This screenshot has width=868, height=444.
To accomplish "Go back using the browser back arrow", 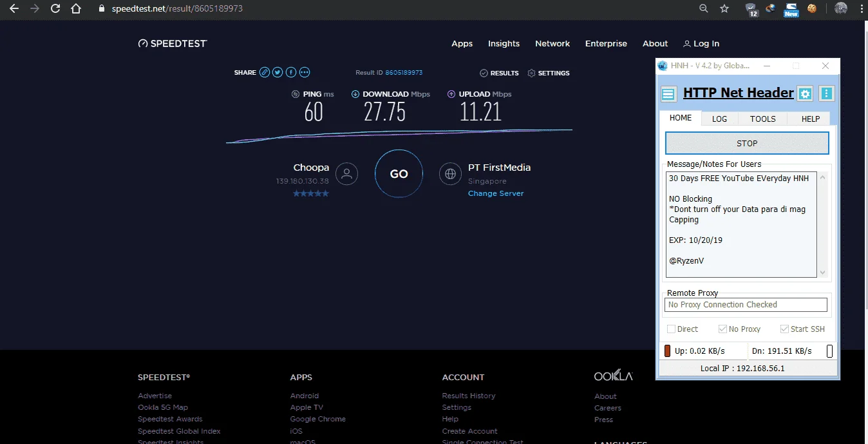I will pyautogui.click(x=14, y=9).
